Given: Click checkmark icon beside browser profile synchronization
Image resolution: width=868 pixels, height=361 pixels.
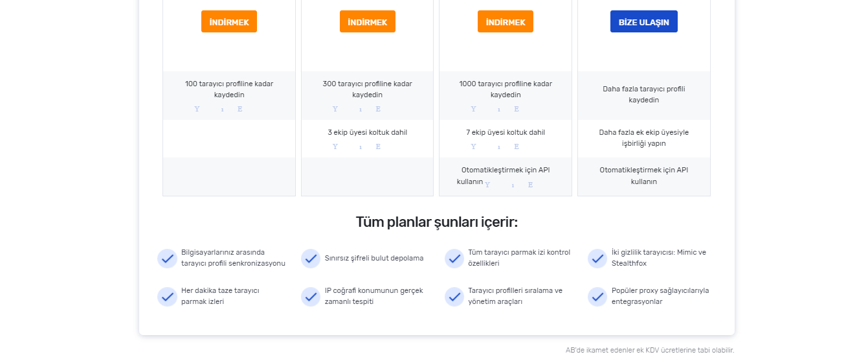Looking at the screenshot, I should point(167,259).
